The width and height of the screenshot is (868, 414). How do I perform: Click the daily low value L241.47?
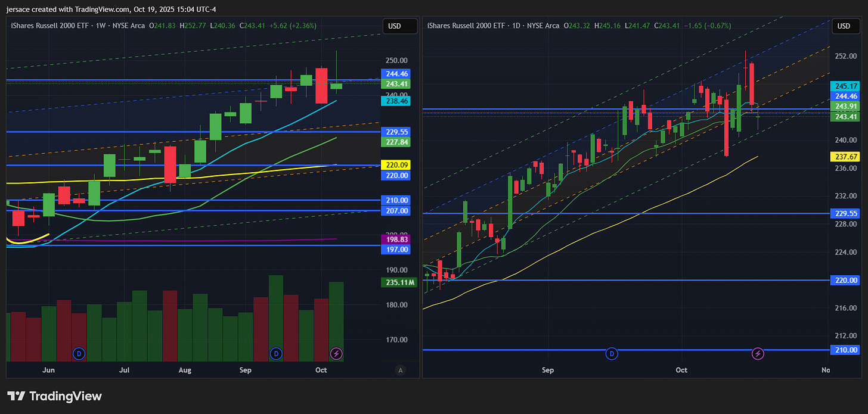[x=637, y=26]
